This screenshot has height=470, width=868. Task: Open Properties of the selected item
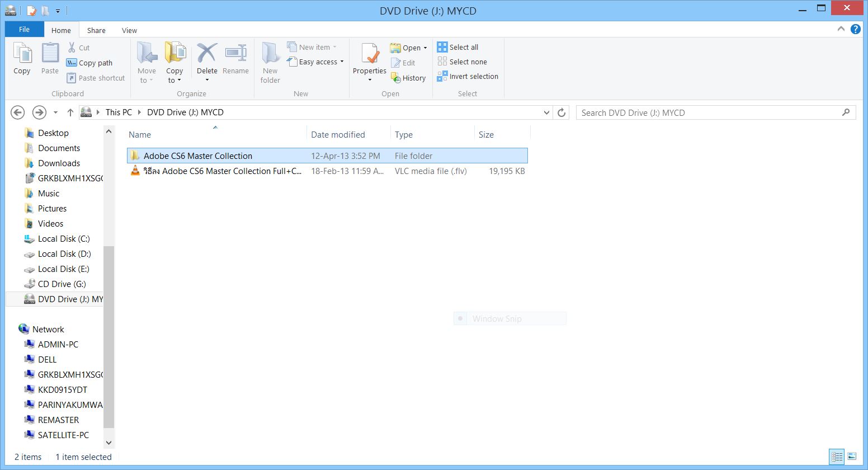pos(369,63)
